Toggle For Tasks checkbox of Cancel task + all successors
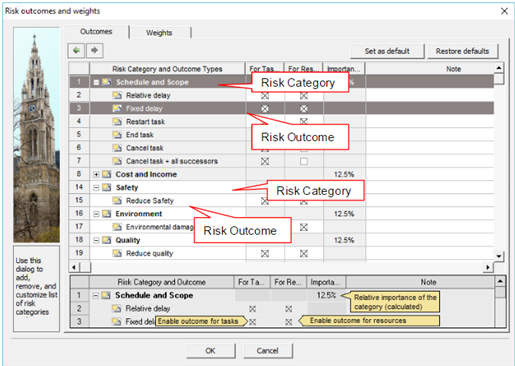515x366 pixels. 265,161
